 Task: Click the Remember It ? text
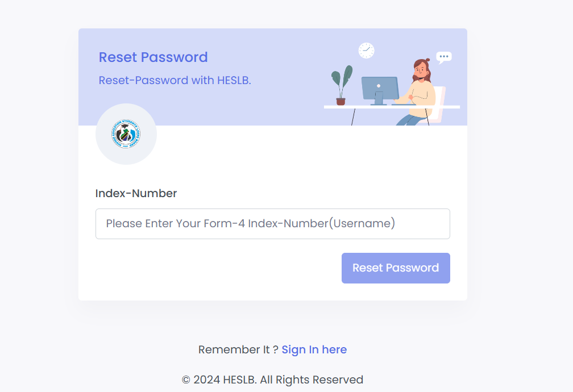coord(238,349)
